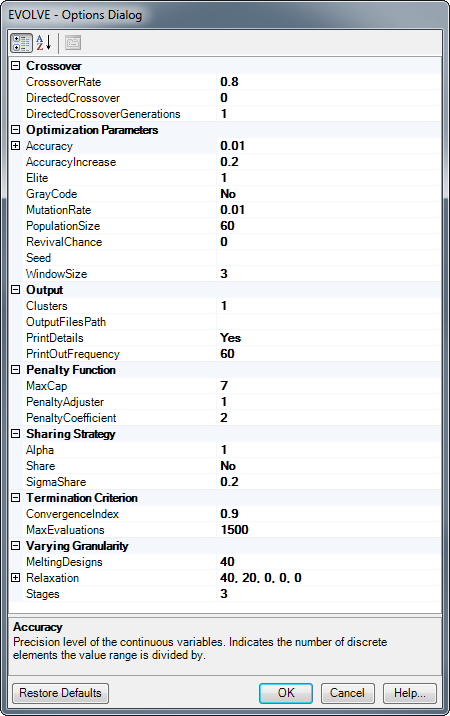Collapse the Varying Granularity group
Screen dimensions: 450x716
16,546
